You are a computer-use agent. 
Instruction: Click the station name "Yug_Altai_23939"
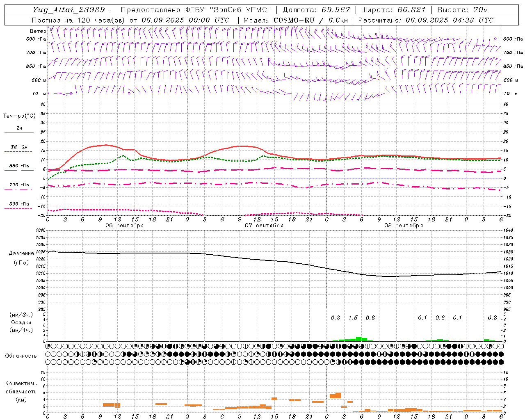click(x=69, y=10)
